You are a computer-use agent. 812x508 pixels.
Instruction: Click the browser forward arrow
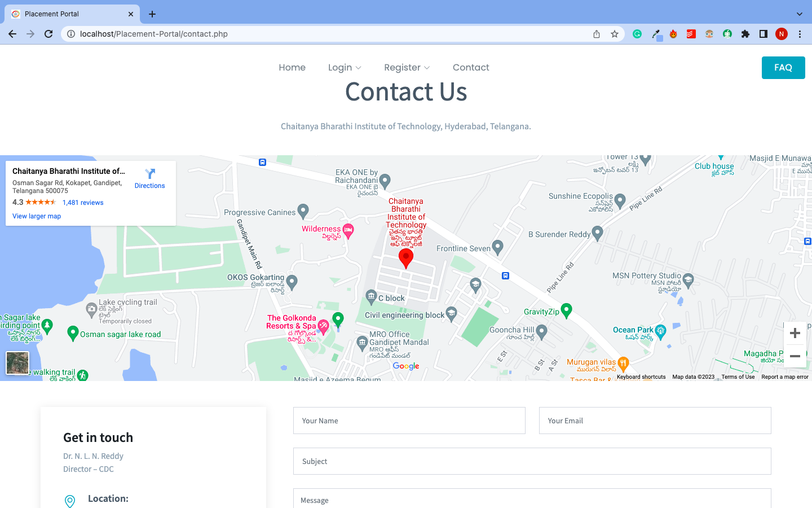pyautogui.click(x=30, y=34)
